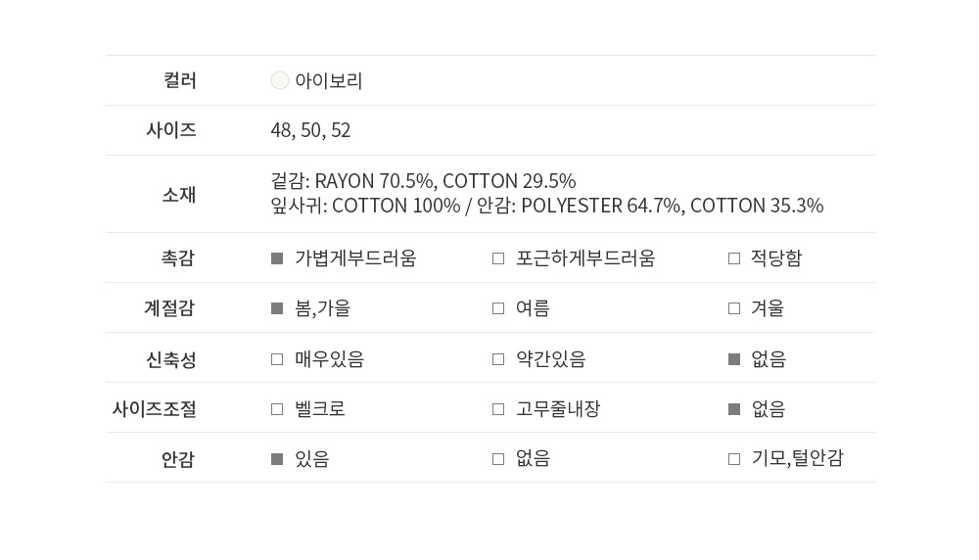Viewport: 979px width, 560px height.
Task: Check the 포근하게부드러움 texture checkbox
Action: [x=498, y=258]
